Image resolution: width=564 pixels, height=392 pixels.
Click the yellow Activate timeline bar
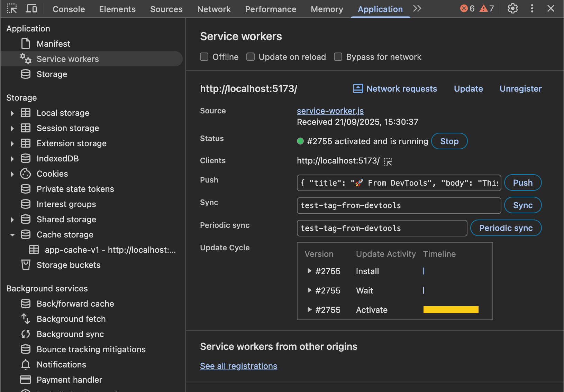(x=451, y=310)
